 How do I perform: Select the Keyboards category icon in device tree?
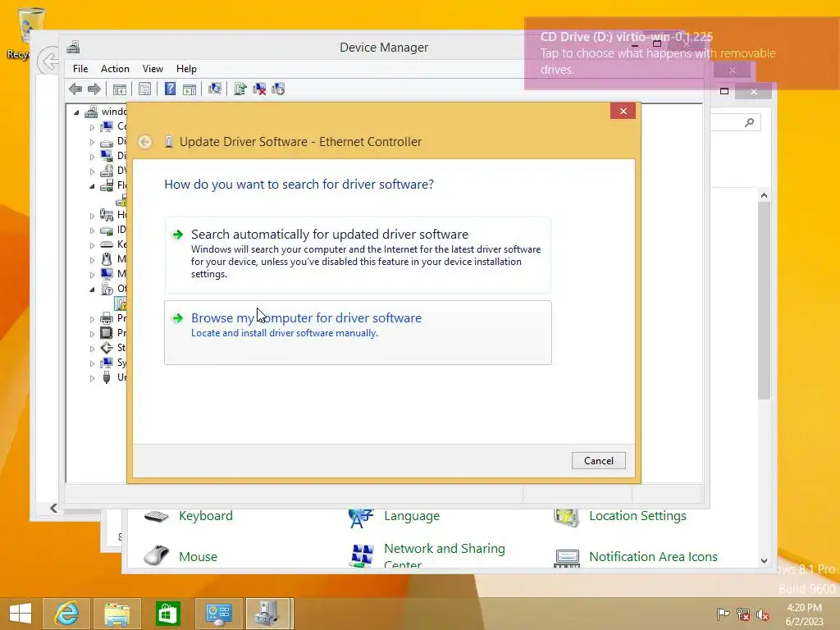[x=107, y=244]
